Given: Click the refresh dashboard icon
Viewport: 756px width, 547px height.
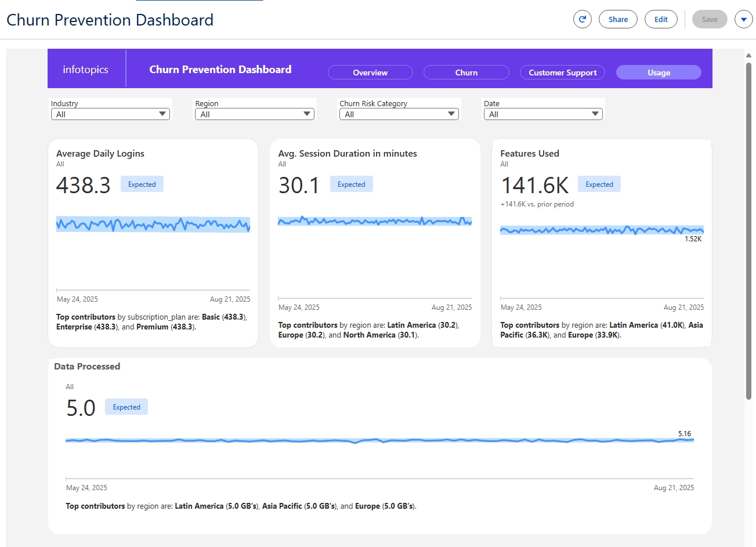Looking at the screenshot, I should pos(583,19).
